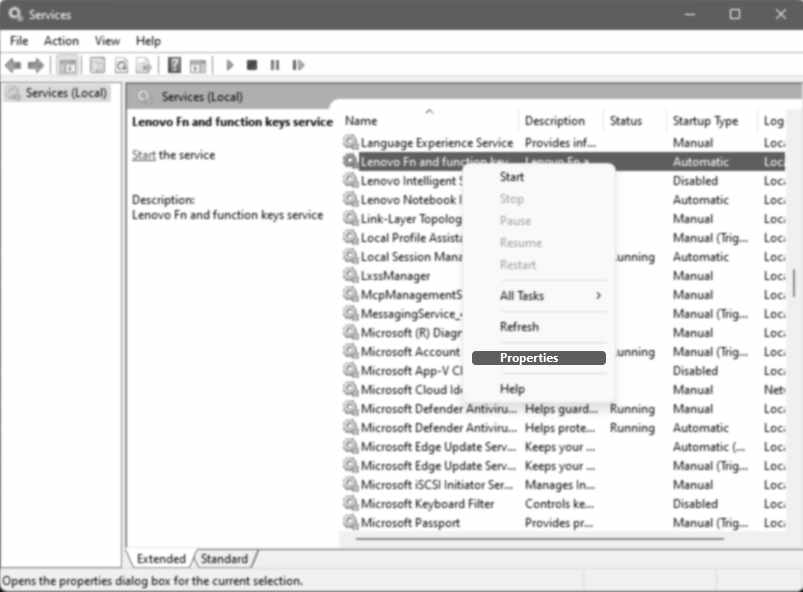Open the Action menu
Image resolution: width=803 pixels, height=592 pixels.
tap(61, 41)
